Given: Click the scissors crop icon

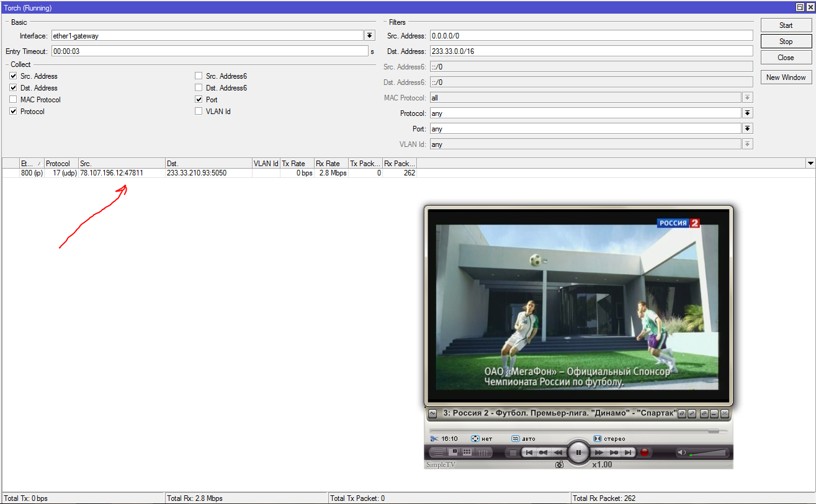Looking at the screenshot, I should pos(434,439).
